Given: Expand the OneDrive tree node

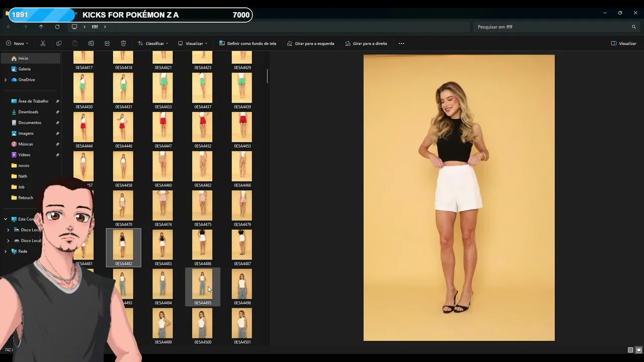Looking at the screenshot, I should click(6, 79).
